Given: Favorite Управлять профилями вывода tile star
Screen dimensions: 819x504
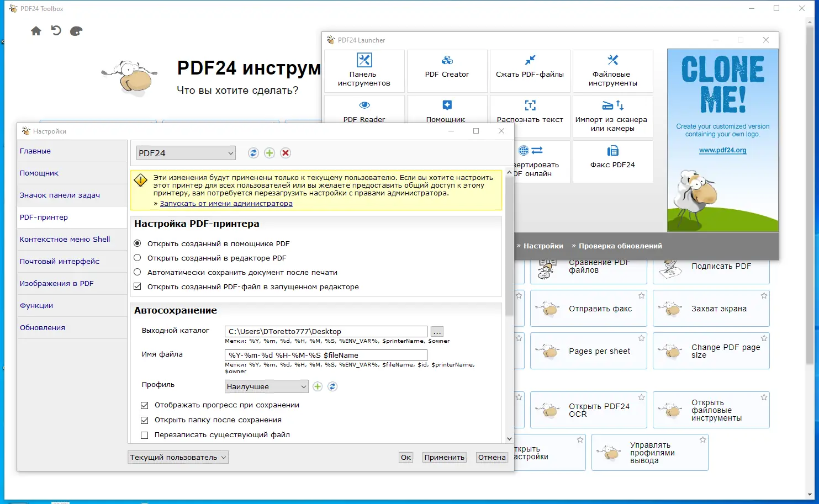Looking at the screenshot, I should [x=702, y=440].
